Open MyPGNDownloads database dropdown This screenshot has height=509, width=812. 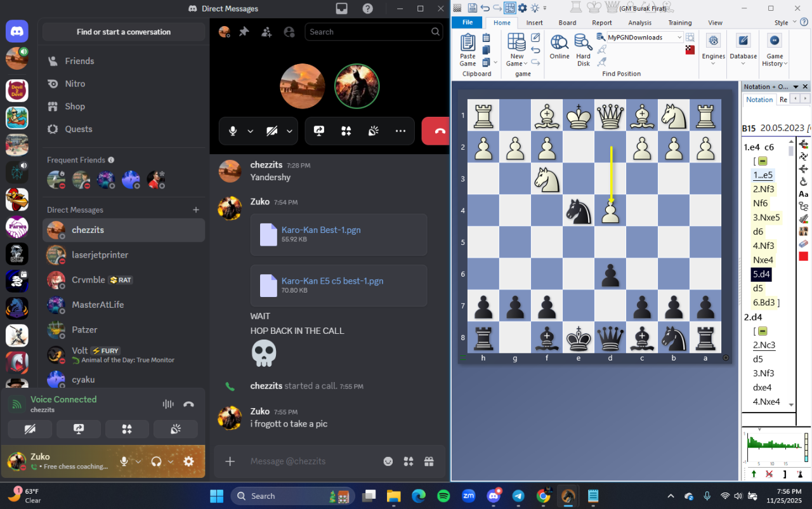tap(679, 37)
